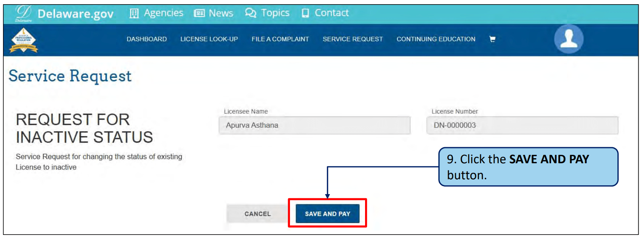Select the Service Request page heading
Viewport: 644px width, 238px height.
(x=70, y=76)
